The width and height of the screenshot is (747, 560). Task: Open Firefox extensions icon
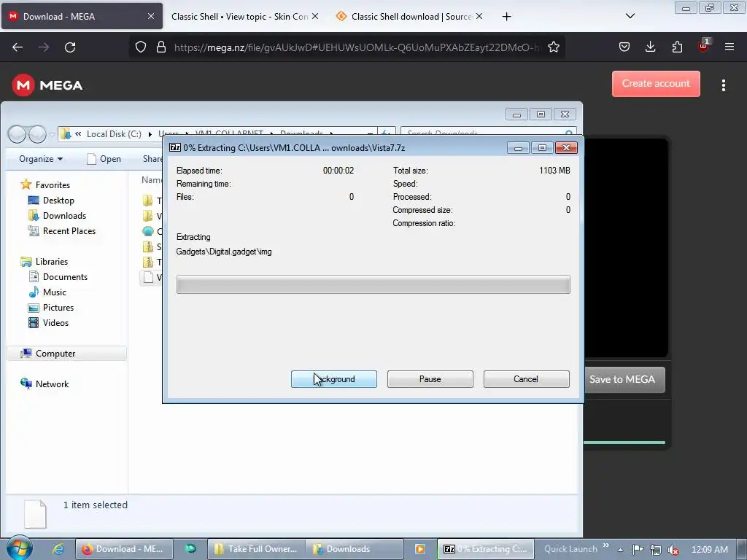click(x=677, y=47)
